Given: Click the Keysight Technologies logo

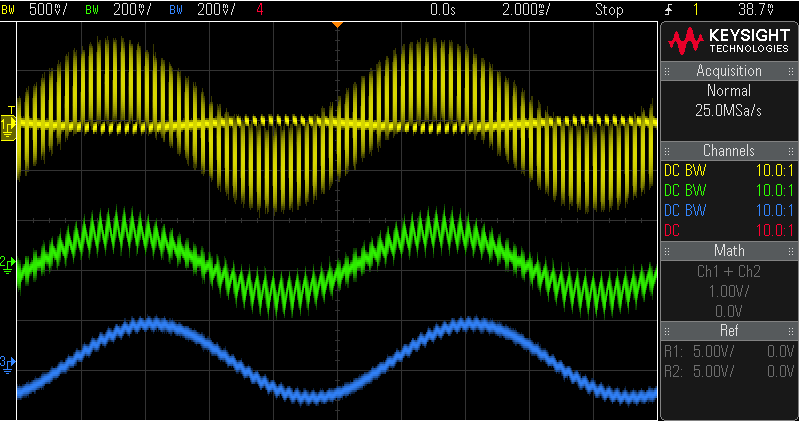Looking at the screenshot, I should click(x=729, y=40).
